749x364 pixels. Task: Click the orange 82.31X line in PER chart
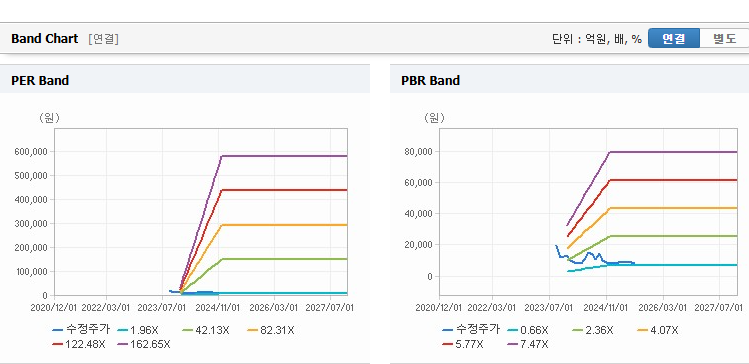tap(284, 225)
